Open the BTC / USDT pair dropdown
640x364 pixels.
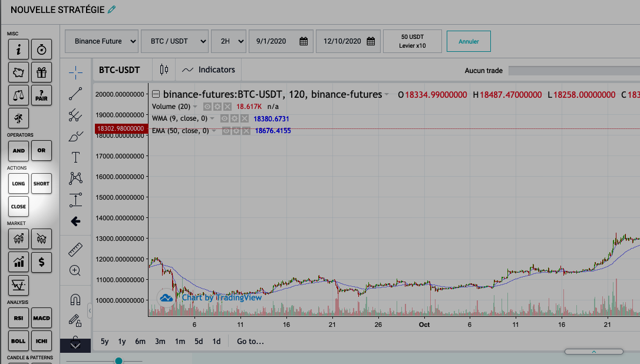(x=174, y=41)
